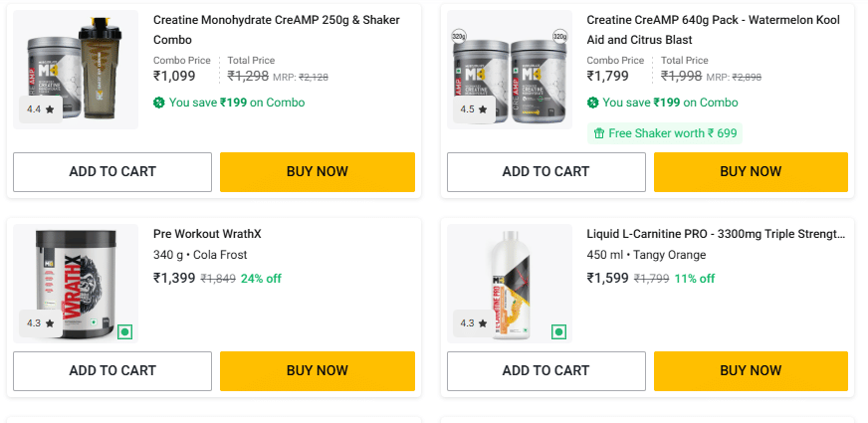Screen dimensions: 868x423
Task: Add Liquid L-Carnitine PRO to cart
Action: point(545,370)
